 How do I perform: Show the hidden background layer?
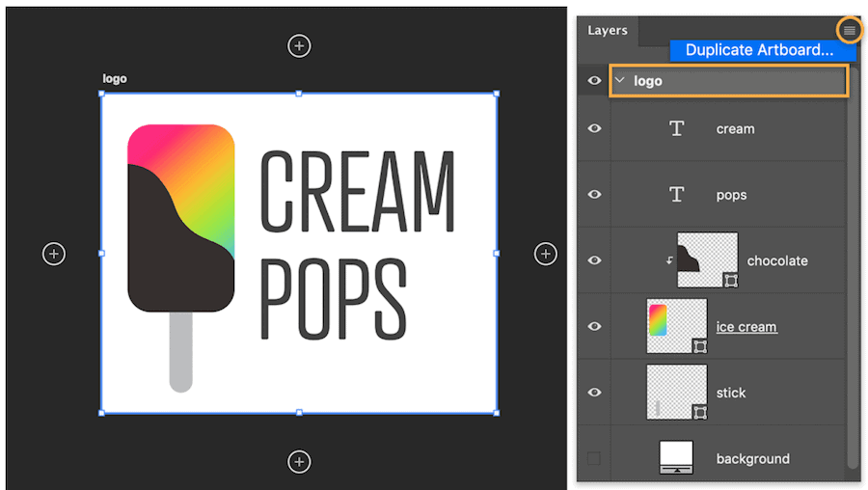tap(594, 458)
